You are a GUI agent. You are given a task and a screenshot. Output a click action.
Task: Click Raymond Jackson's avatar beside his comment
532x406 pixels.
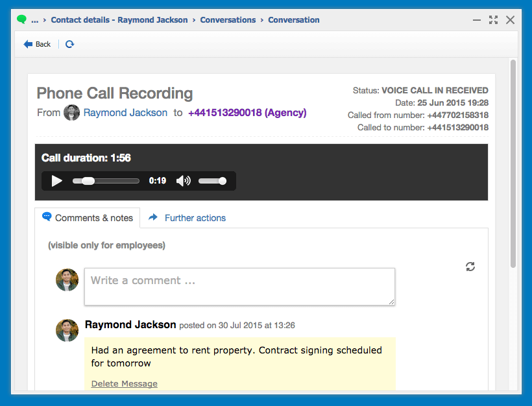point(67,330)
